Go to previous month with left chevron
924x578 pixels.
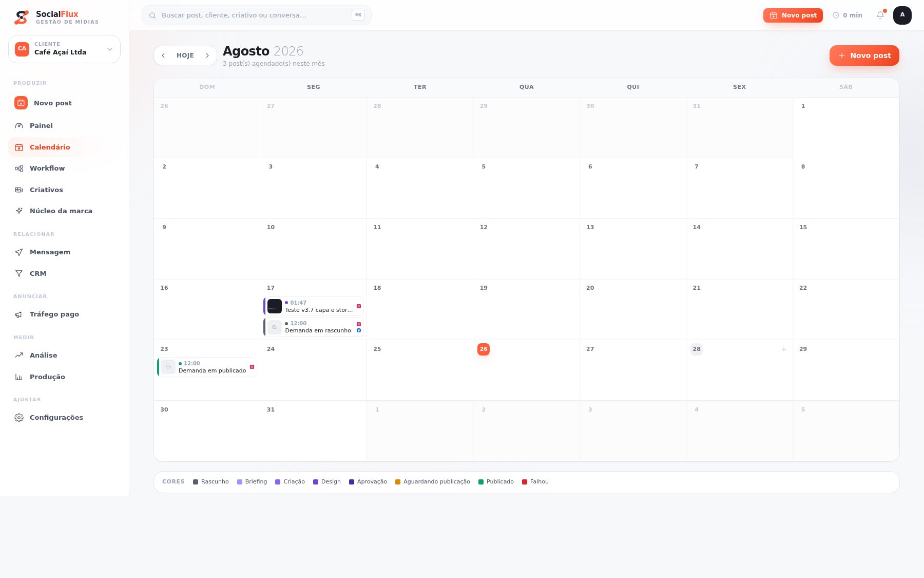(163, 55)
